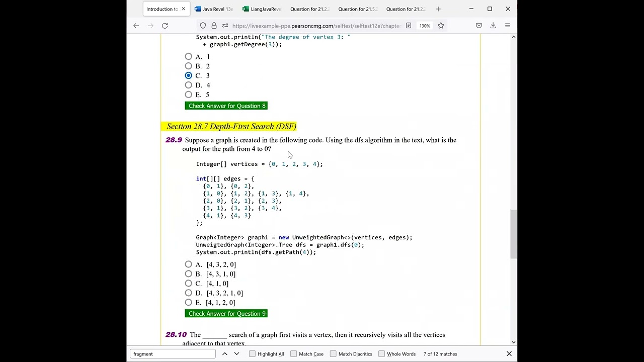
Task: Go to the previous find match
Action: point(225,354)
